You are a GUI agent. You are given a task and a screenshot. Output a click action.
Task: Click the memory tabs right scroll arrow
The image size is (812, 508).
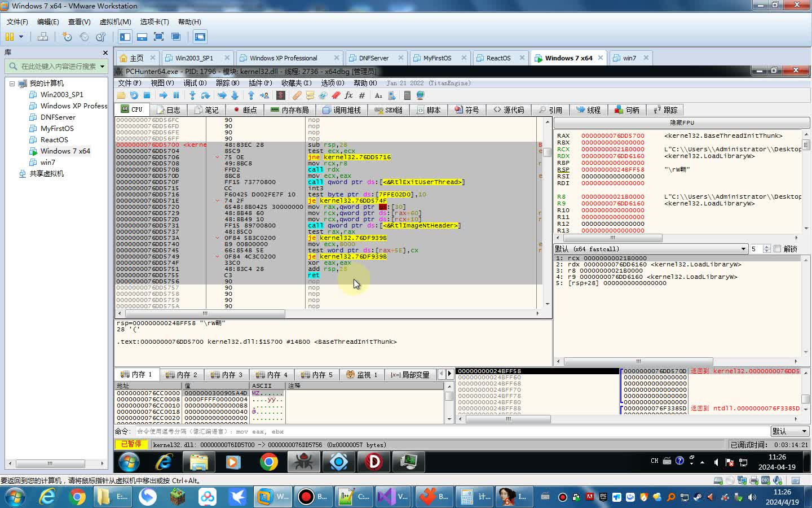click(x=449, y=374)
